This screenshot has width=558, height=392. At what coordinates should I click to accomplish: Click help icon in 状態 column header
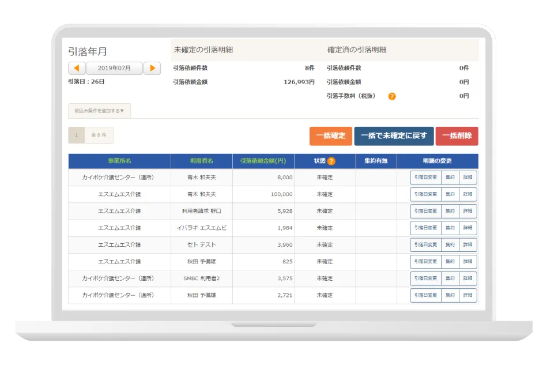tap(331, 161)
